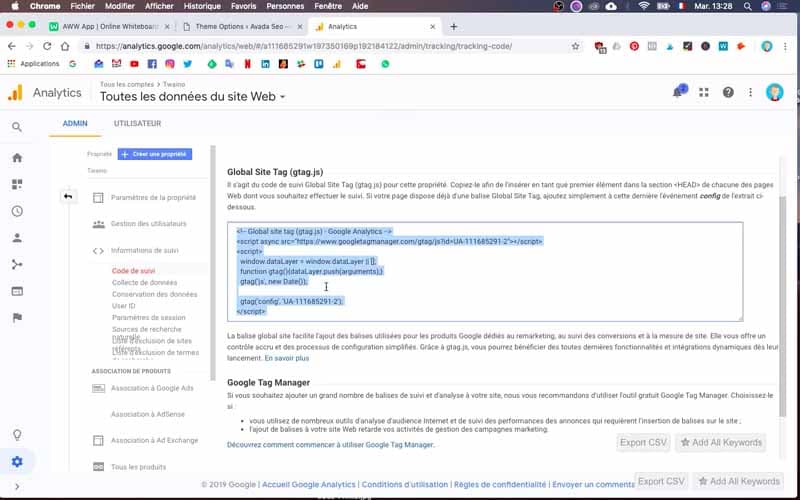800x500 pixels.
Task: Open the Gmail bookmark icon
Action: coord(116,64)
